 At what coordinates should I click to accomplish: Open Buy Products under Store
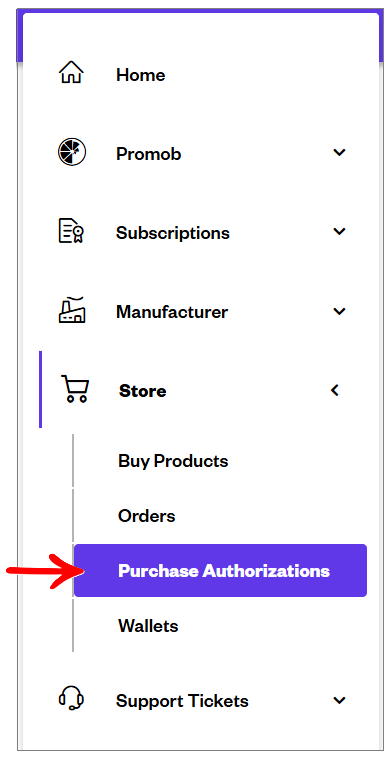(x=173, y=461)
